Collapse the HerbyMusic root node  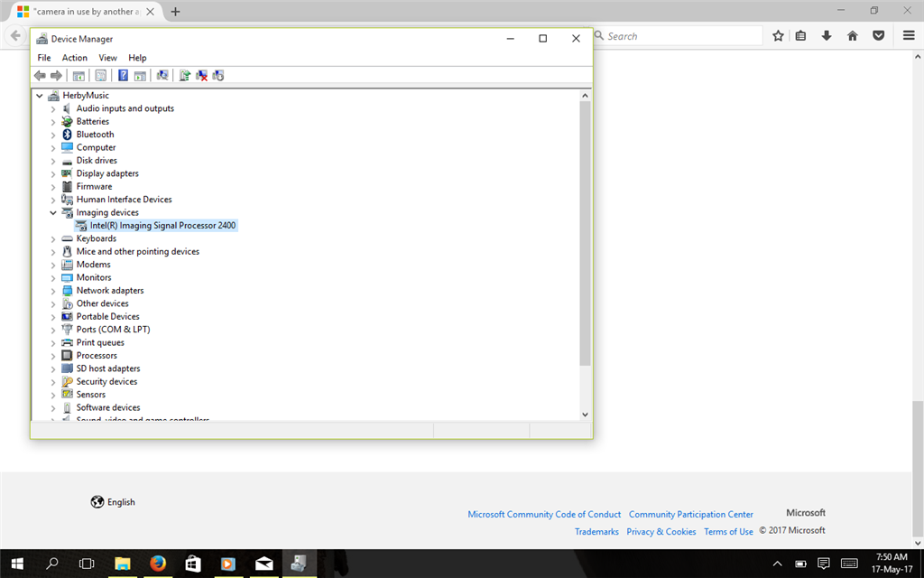pos(40,96)
